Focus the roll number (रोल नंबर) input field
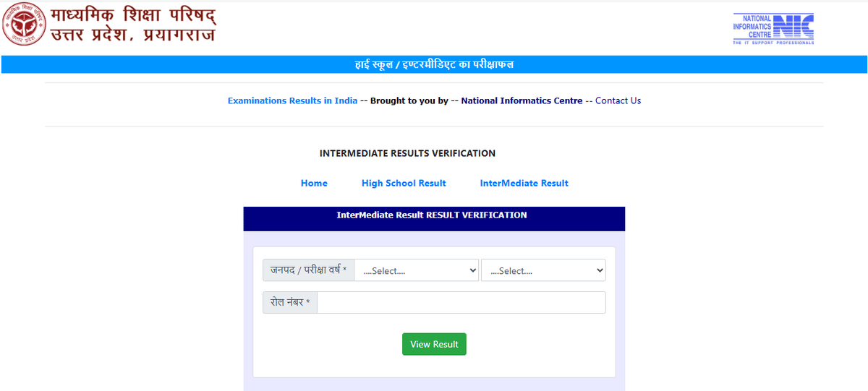868x391 pixels. [x=461, y=302]
